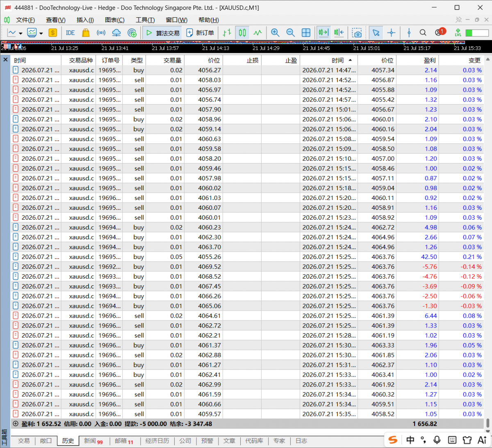Image resolution: width=492 pixels, height=448 pixels.
Task: Sort by the 订单号 column header
Action: click(109, 60)
